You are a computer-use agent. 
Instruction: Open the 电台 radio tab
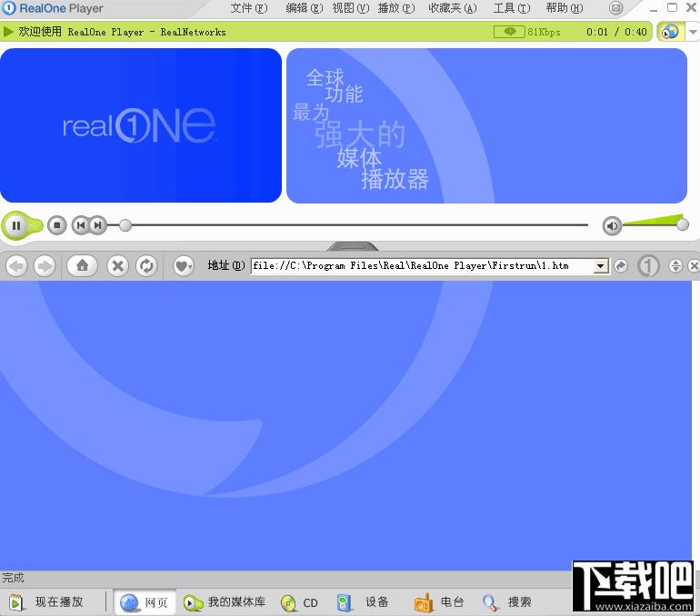[x=441, y=602]
